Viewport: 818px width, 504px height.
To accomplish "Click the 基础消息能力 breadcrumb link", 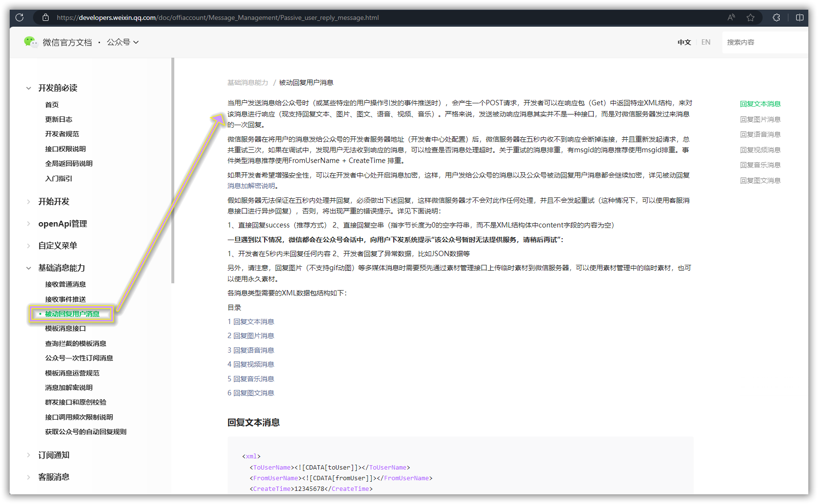I will 248,82.
